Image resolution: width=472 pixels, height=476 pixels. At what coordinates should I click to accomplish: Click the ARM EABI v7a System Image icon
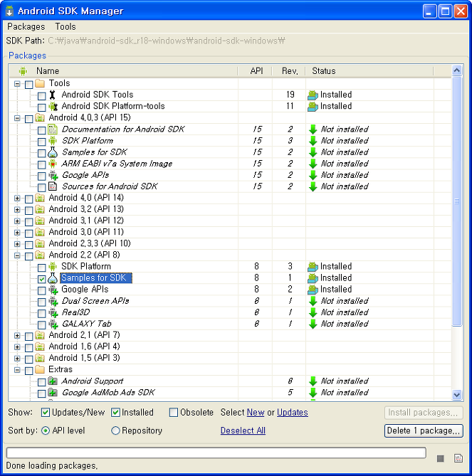(x=53, y=164)
